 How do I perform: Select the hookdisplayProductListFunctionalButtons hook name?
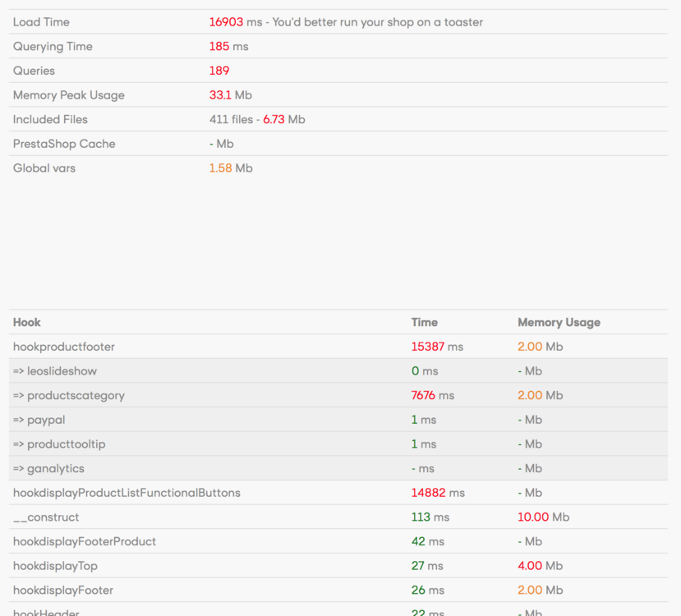click(127, 493)
